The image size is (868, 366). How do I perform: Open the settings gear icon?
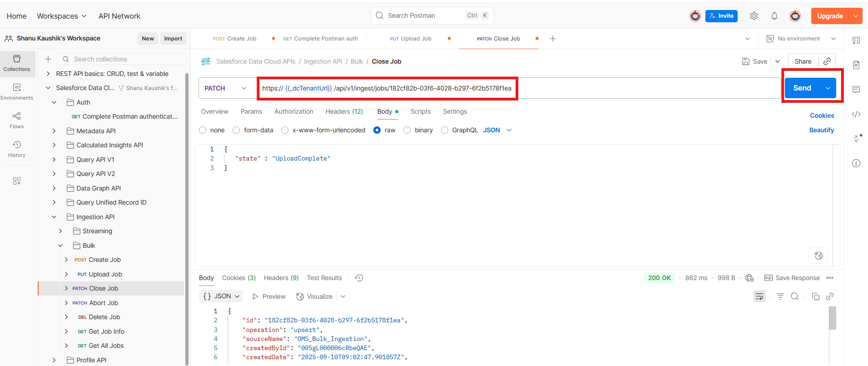[x=754, y=16]
